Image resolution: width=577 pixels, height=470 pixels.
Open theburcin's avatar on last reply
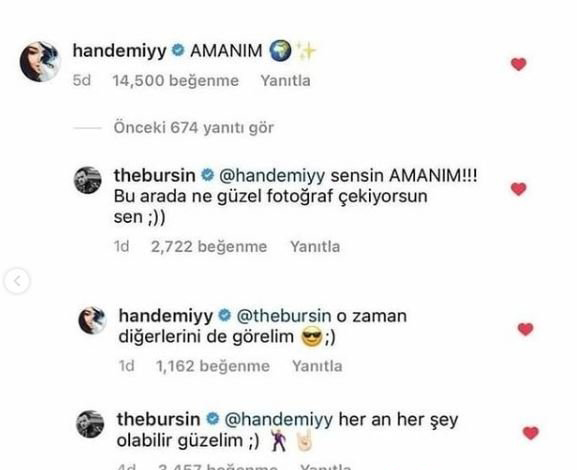pos(90,424)
